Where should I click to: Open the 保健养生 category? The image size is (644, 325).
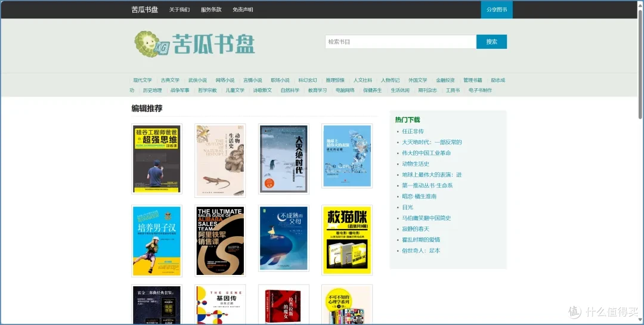click(x=373, y=91)
